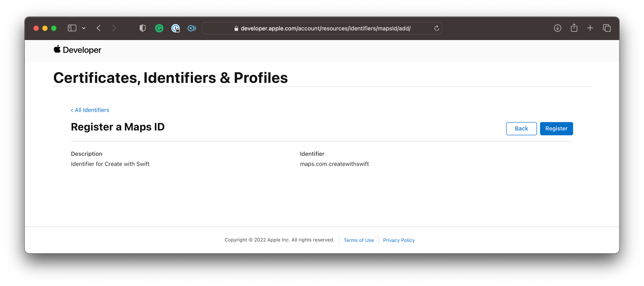Click the Register button
Viewport: 644px width, 286px height.
556,129
